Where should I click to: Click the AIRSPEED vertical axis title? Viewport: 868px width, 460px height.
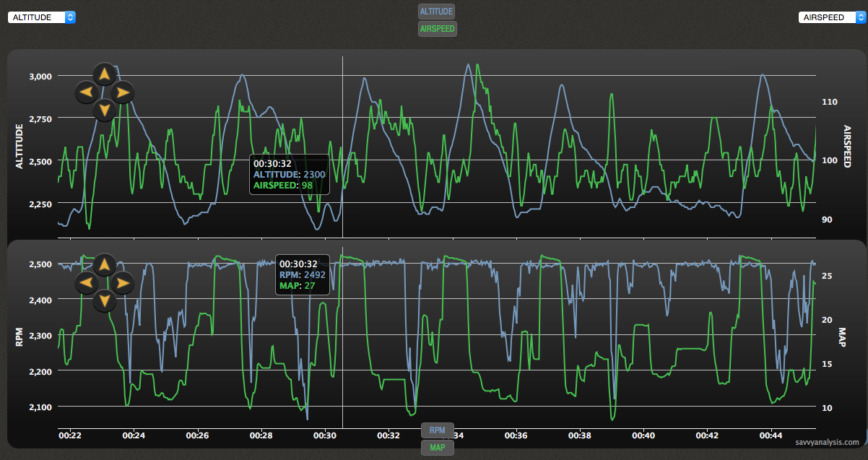(x=849, y=147)
